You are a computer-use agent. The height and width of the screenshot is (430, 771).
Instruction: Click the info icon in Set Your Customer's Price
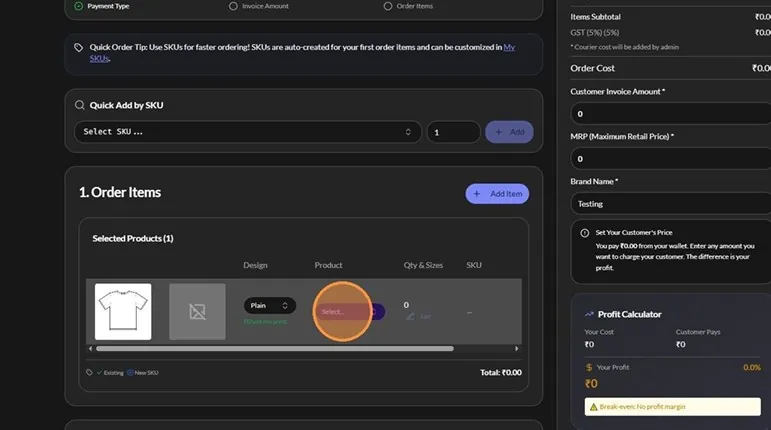tap(584, 233)
